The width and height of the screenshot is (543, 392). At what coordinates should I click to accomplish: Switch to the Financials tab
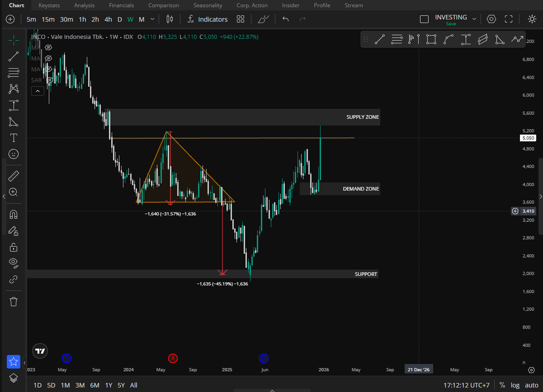[x=121, y=5]
